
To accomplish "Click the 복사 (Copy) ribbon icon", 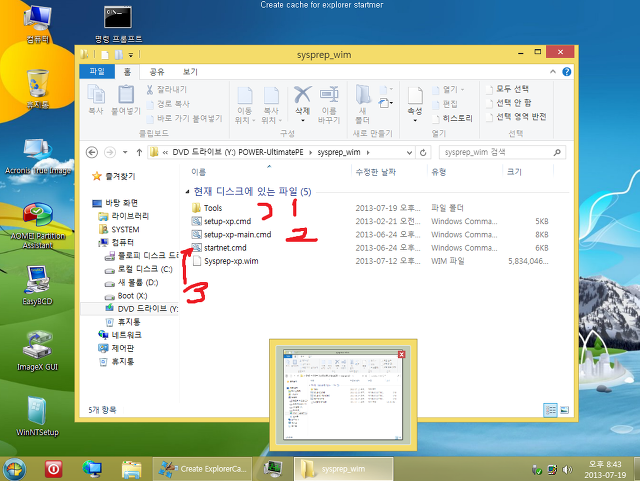I will [96, 99].
